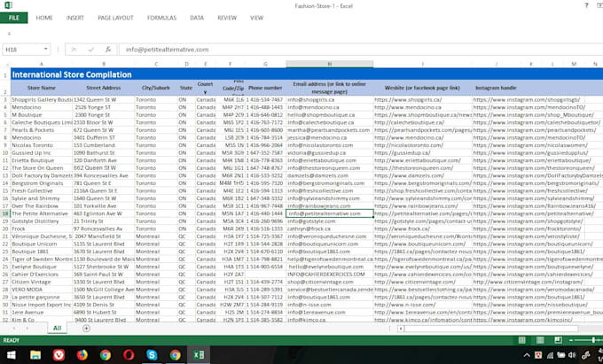The image size is (603, 364).
Task: Click the Instagram handle header cell
Action: 496,88
